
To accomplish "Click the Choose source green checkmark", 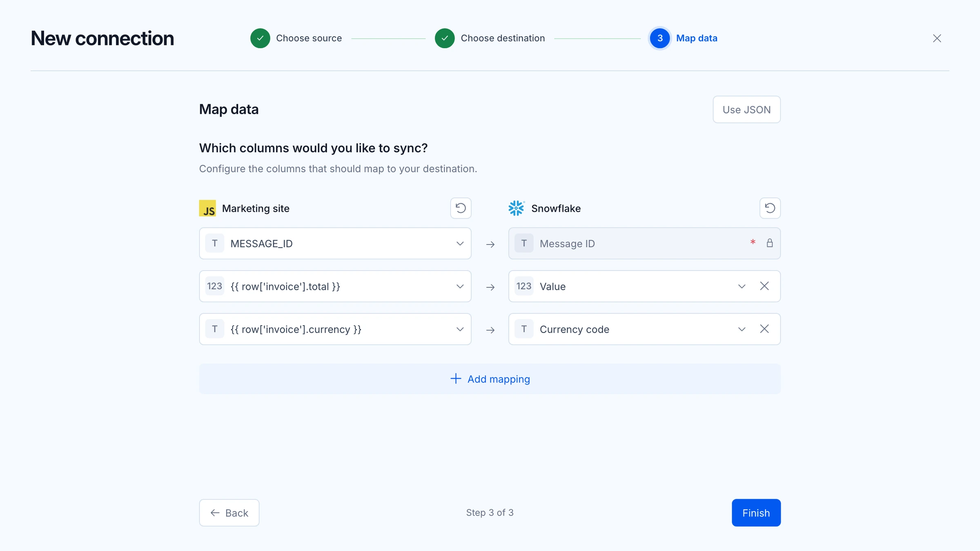I will pyautogui.click(x=260, y=38).
